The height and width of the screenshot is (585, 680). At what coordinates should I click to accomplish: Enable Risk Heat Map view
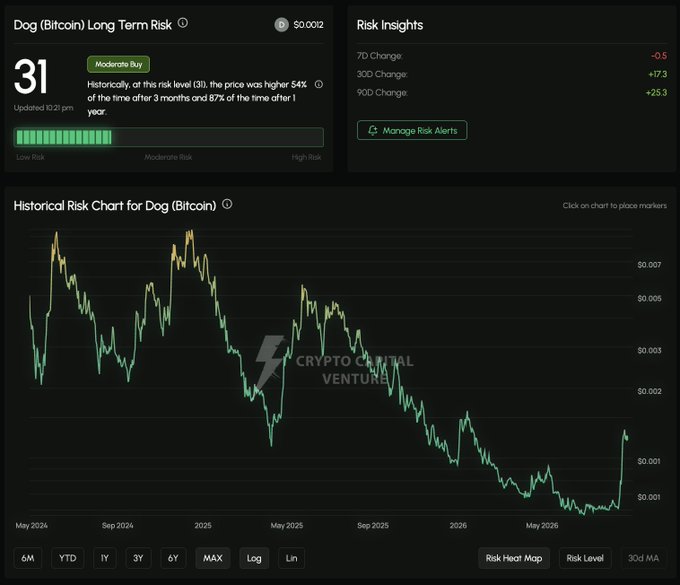click(514, 558)
